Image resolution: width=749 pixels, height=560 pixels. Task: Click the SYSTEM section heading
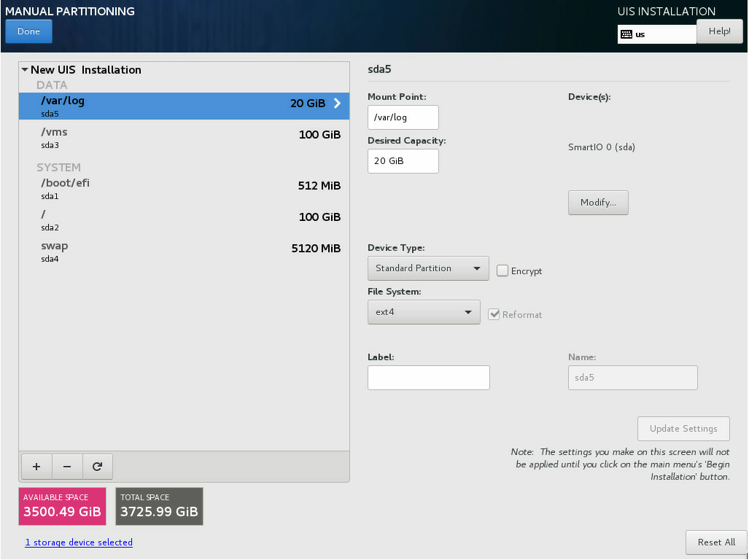pos(59,168)
